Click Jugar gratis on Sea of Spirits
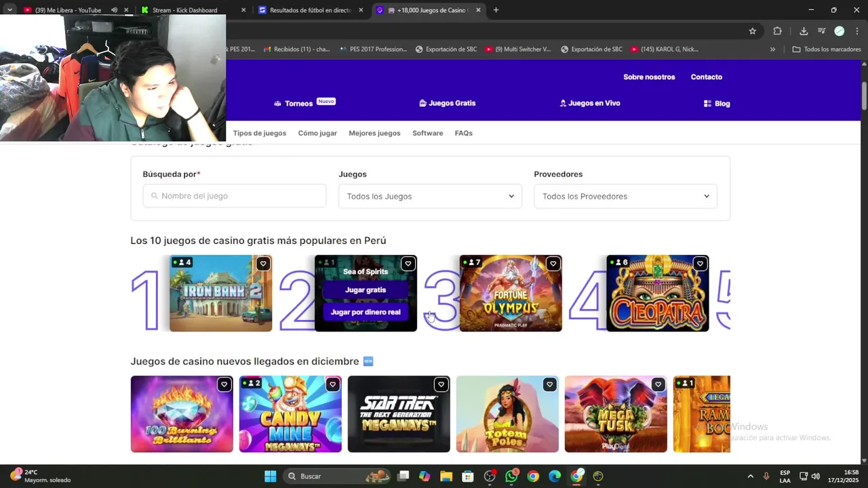 tap(366, 289)
